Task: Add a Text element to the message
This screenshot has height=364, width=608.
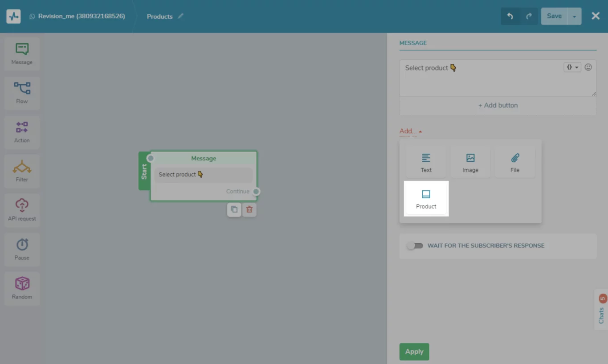Action: [x=426, y=162]
